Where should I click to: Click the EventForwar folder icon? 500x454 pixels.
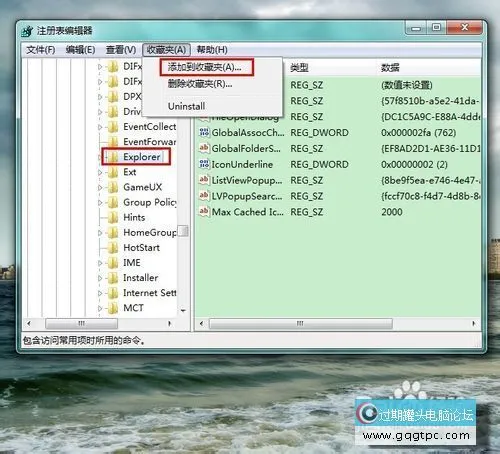click(x=113, y=142)
